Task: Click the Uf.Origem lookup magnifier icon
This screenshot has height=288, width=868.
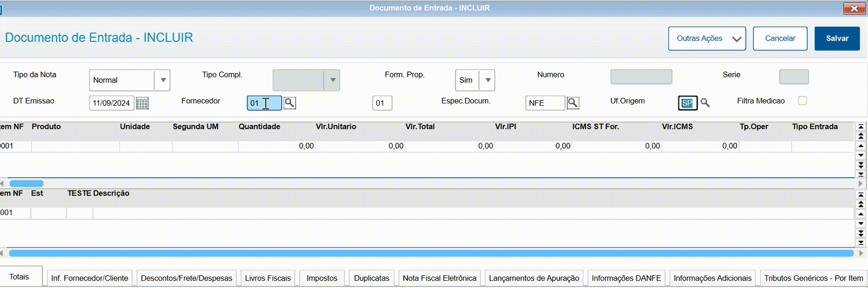Action: tap(705, 103)
